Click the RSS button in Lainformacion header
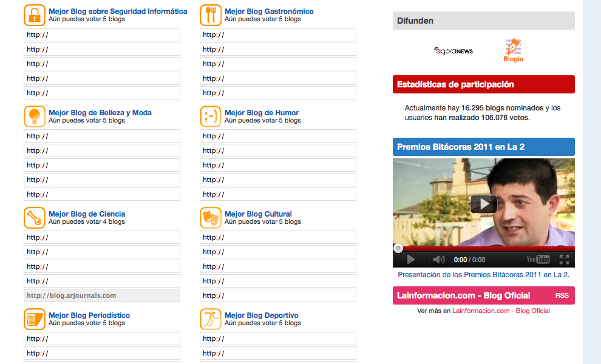601x364 pixels. pos(562,295)
